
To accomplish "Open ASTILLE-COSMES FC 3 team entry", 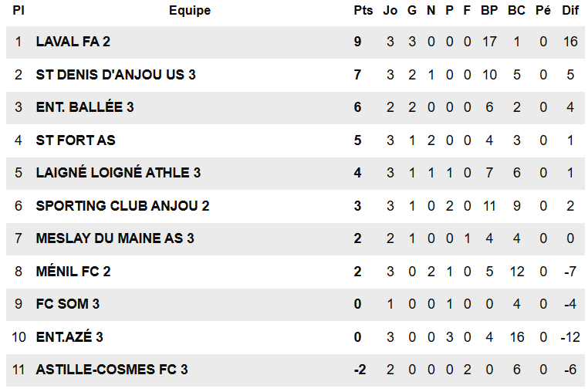I will 112,370.
